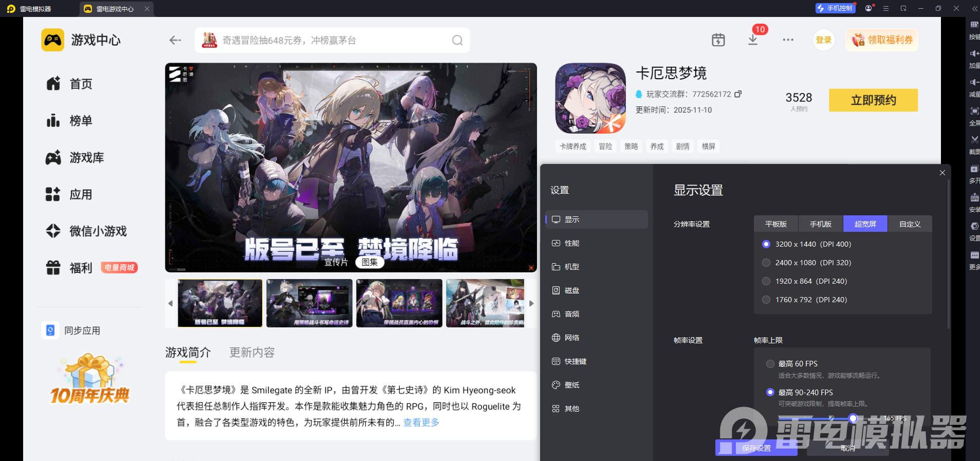Open the 首页 home page in sidebar
The image size is (980, 461).
point(69,84)
